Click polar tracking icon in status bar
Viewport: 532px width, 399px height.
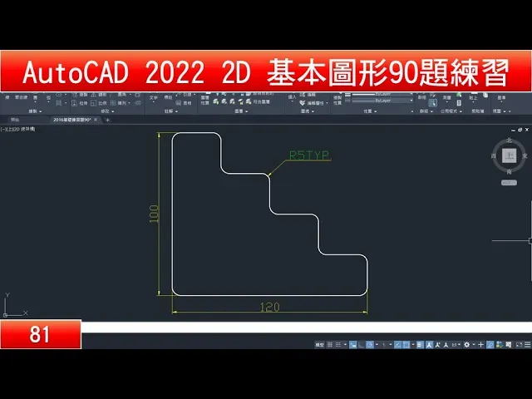[370, 344]
